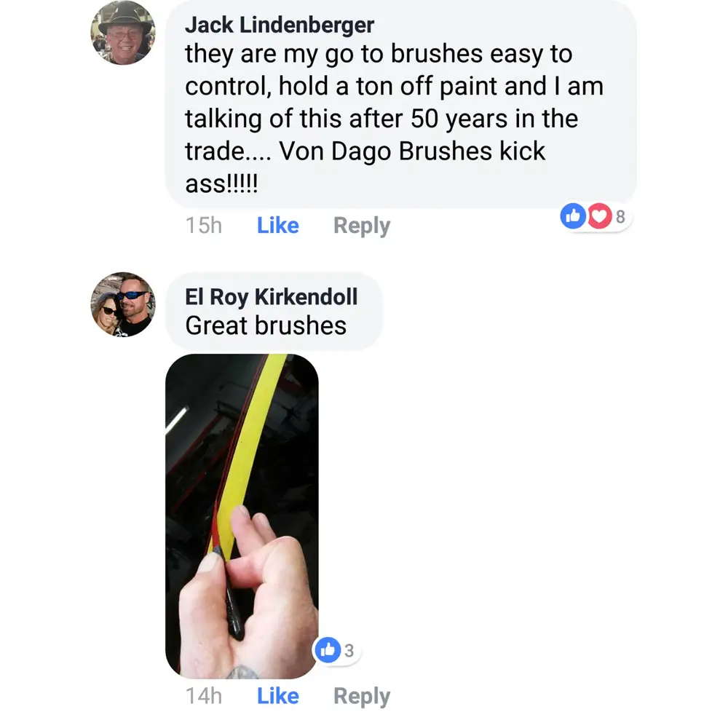Viewport: 728px width, 728px height.
Task: Click the blue thumbs-up reaction on Jack's comment
Action: click(x=573, y=216)
